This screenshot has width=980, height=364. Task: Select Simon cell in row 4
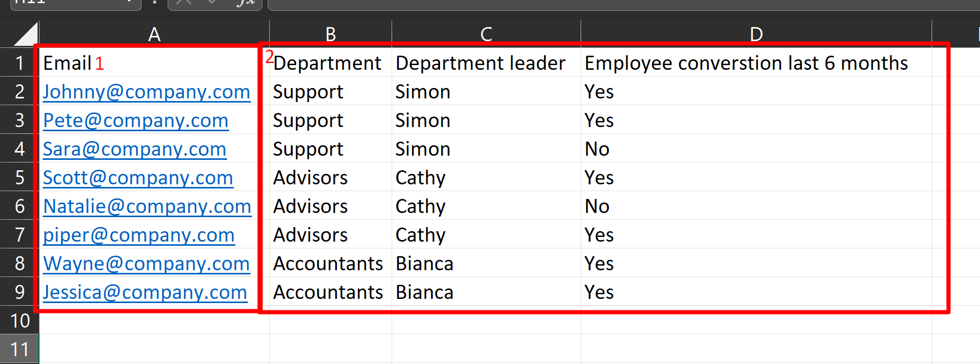click(x=486, y=148)
